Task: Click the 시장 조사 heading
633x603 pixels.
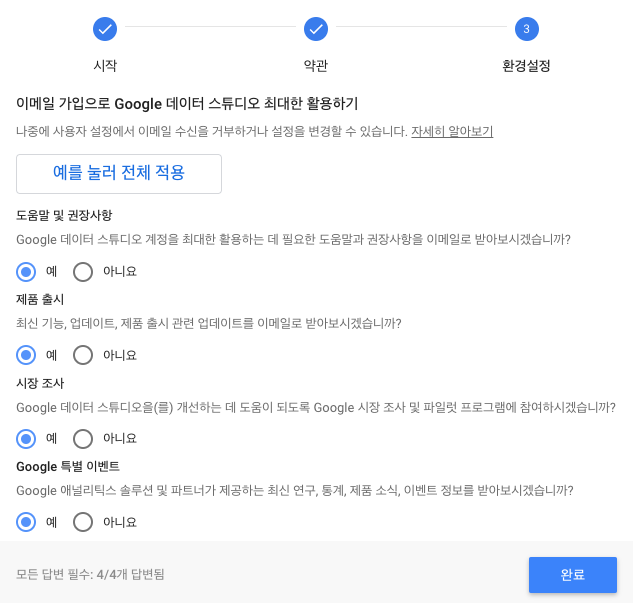Action: (x=40, y=383)
